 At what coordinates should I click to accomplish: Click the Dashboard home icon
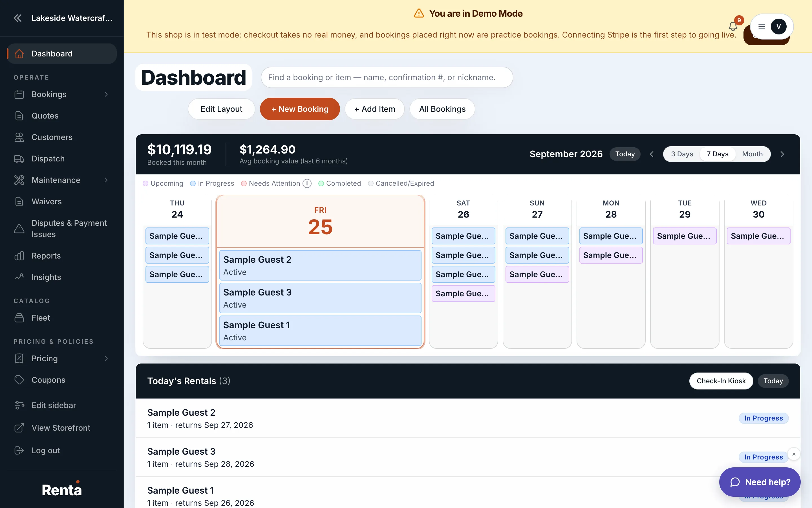(x=19, y=54)
